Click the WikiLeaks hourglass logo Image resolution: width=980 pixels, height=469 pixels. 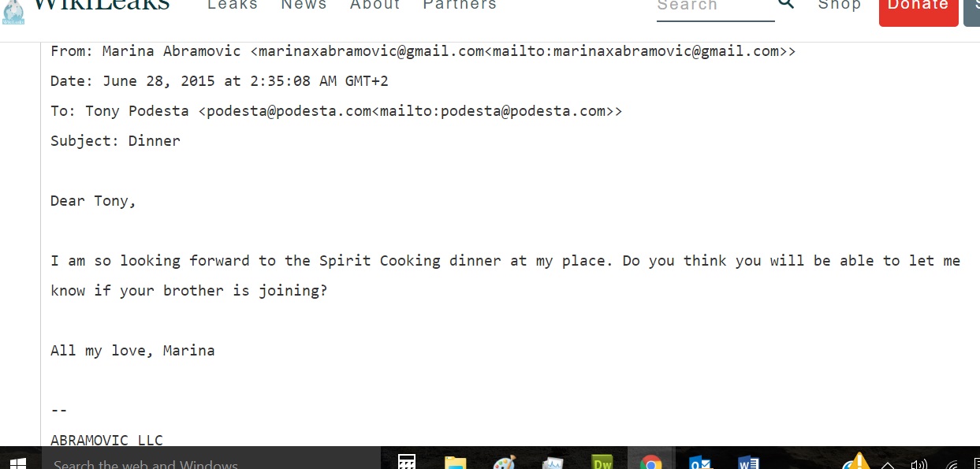pyautogui.click(x=13, y=9)
